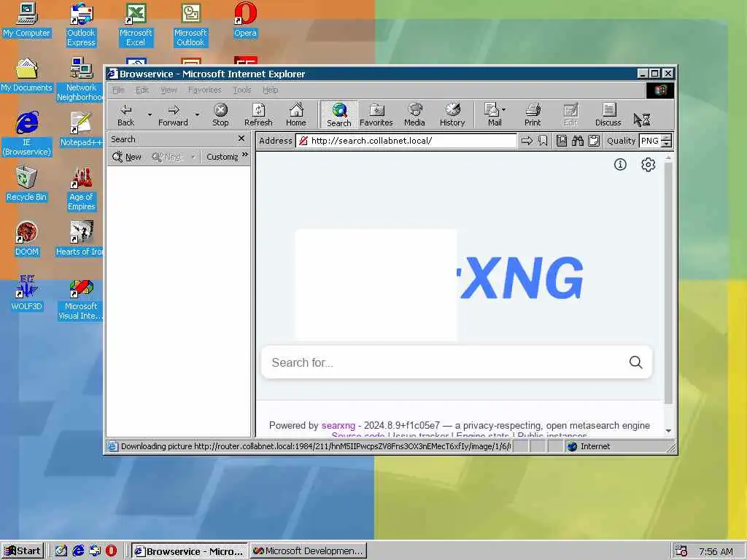747x560 pixels.
Task: Click the Start button
Action: pos(23,551)
